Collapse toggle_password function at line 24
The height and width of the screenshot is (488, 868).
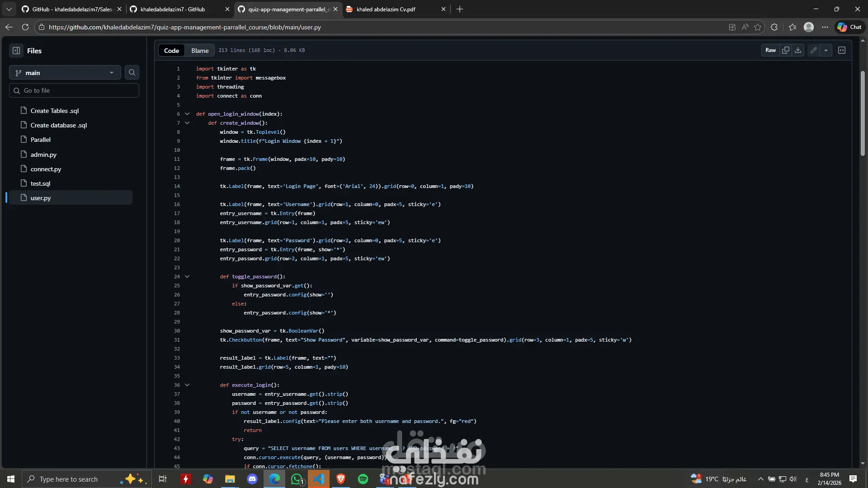(x=187, y=277)
